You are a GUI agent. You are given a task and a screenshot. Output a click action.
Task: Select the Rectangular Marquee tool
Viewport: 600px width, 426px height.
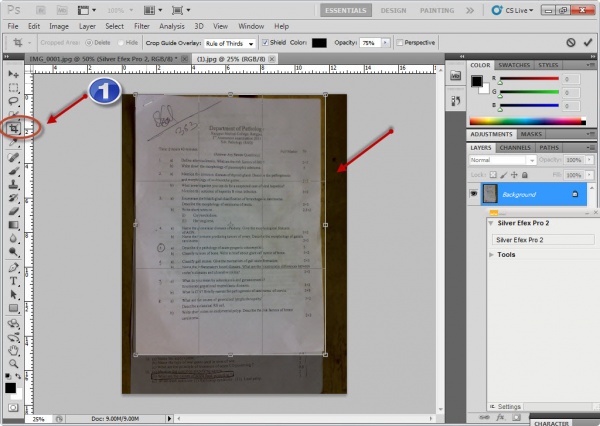tap(14, 88)
